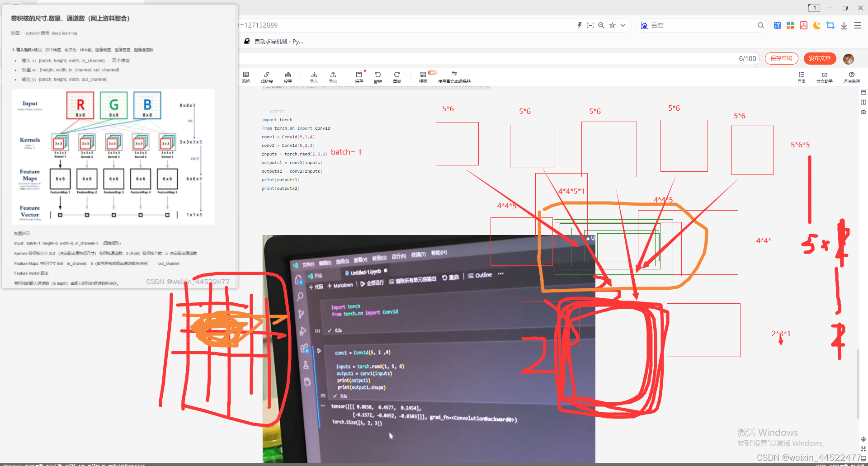The width and height of the screenshot is (868, 466).
Task: Save the draft with 保存 icon
Action: pyautogui.click(x=359, y=77)
